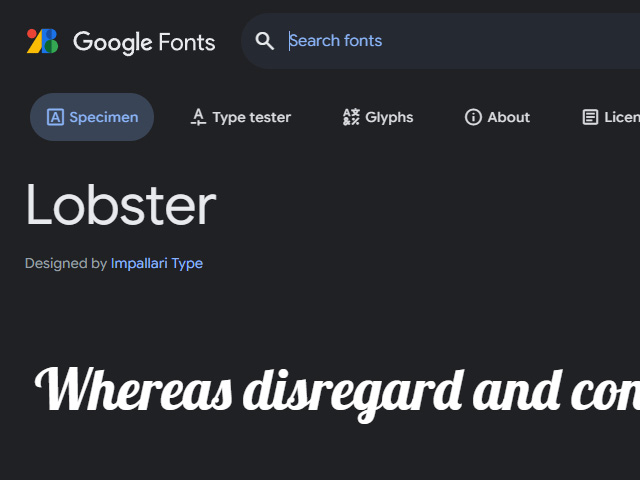Click the 'Designed by' caption text
The width and height of the screenshot is (640, 480).
pos(65,264)
